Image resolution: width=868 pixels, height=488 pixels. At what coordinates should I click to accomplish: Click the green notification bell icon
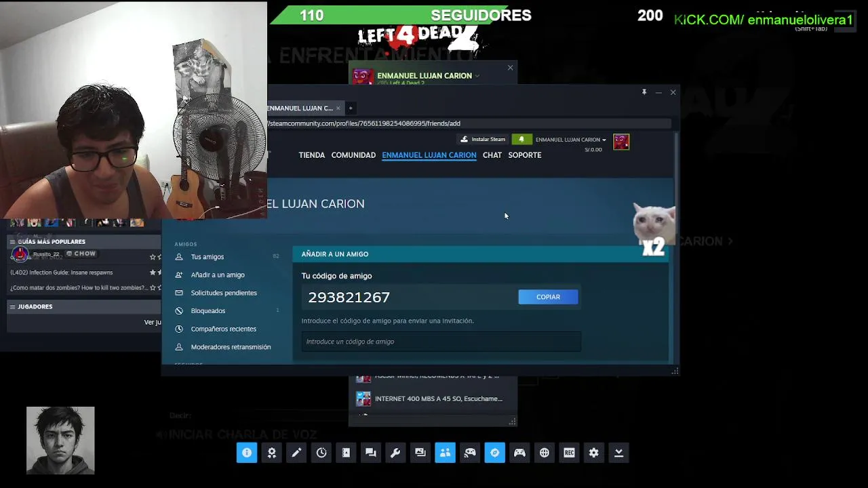[x=521, y=140]
